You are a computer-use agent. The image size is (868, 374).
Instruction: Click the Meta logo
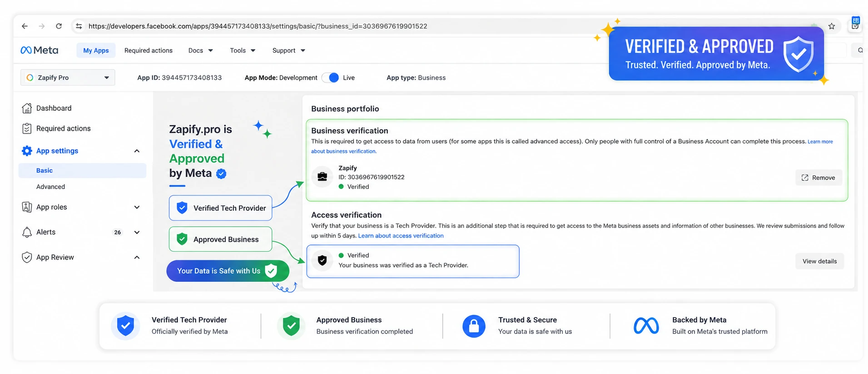(39, 50)
